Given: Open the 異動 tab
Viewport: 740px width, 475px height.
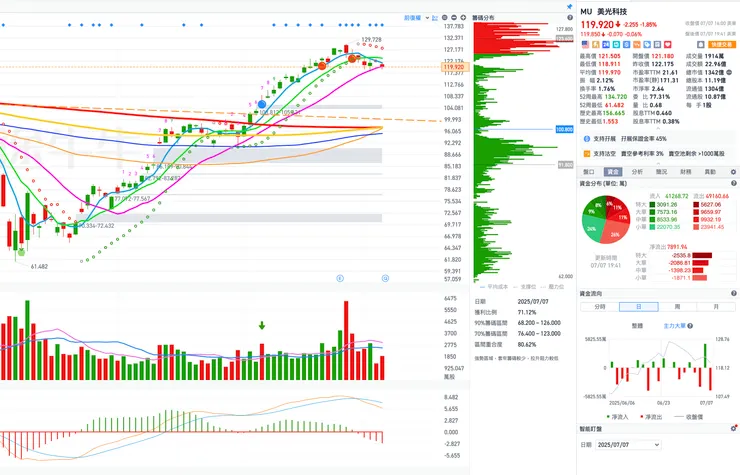Looking at the screenshot, I should click(710, 172).
